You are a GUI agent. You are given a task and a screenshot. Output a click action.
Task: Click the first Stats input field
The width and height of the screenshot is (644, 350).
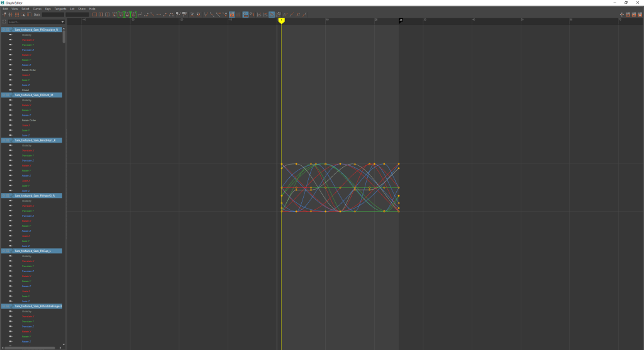[53, 14]
